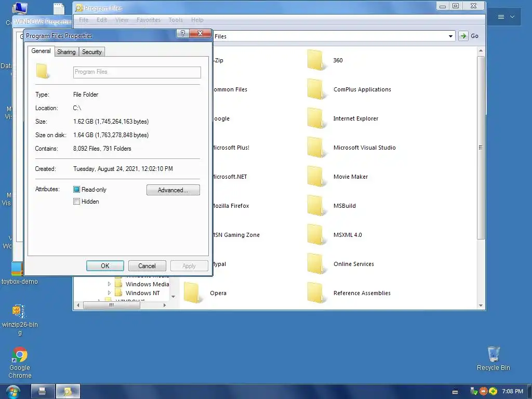Click the first taskbar program button
Screen dimensions: 532x399
point(43,392)
